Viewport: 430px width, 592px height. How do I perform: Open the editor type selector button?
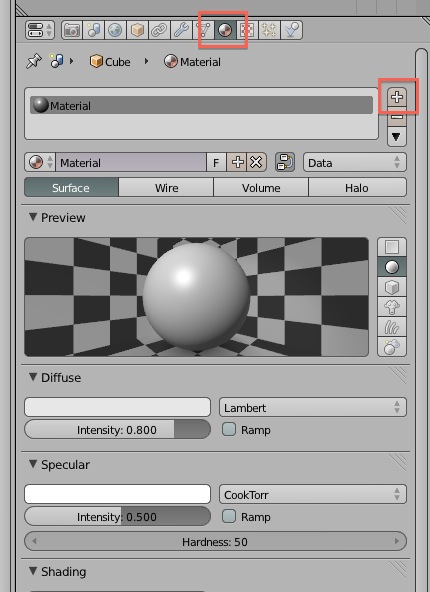pyautogui.click(x=40, y=30)
